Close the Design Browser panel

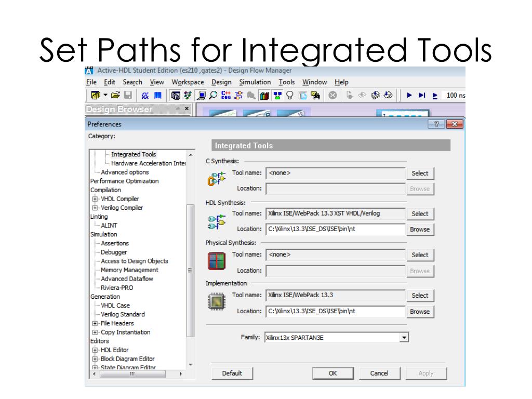[x=187, y=109]
